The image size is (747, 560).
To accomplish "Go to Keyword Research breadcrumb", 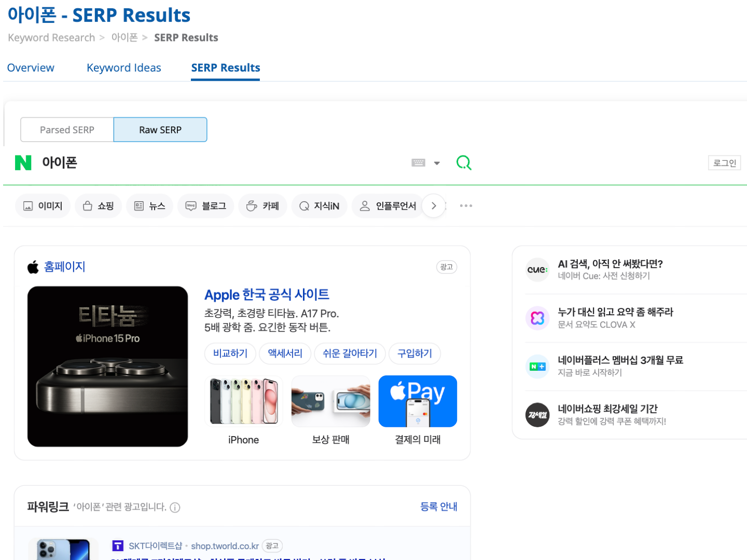I will coord(51,38).
